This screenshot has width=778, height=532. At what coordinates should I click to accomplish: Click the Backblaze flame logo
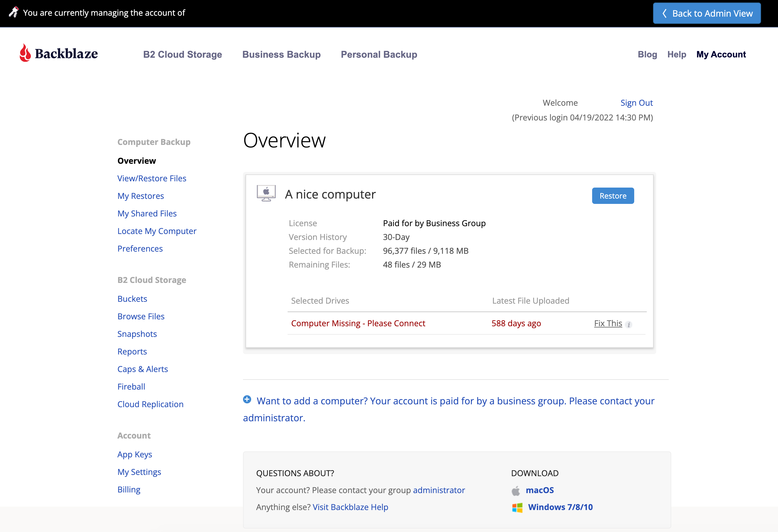tap(25, 53)
